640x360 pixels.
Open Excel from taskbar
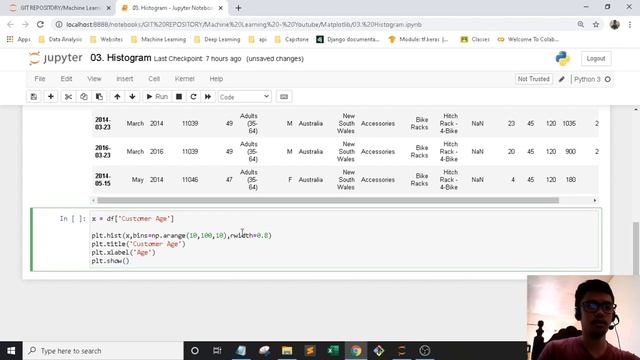click(333, 351)
